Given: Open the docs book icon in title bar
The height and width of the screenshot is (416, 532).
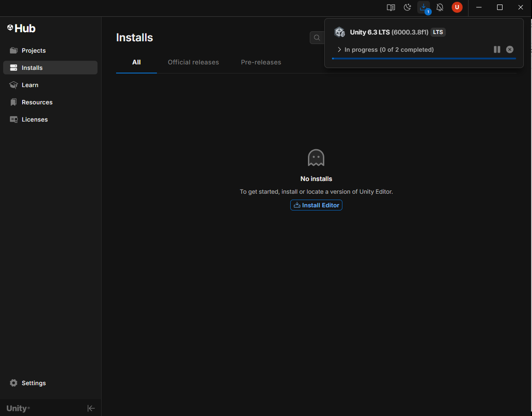Looking at the screenshot, I should point(391,7).
